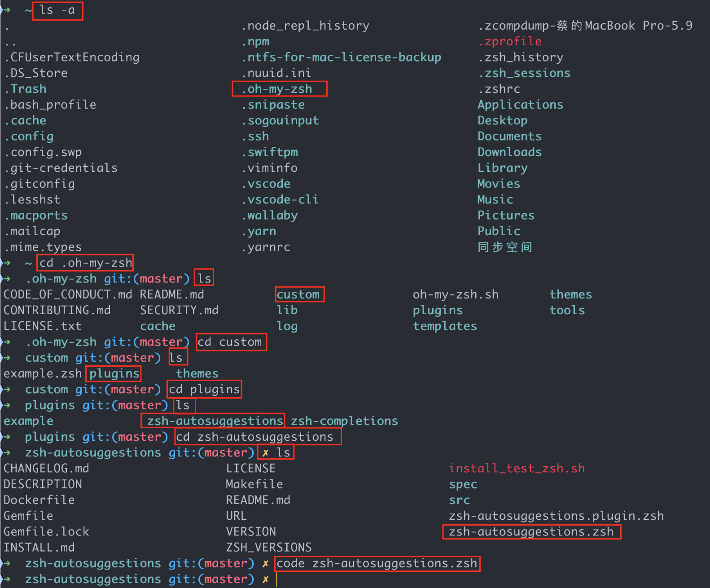Click the "zsh-completions" directory name
The height and width of the screenshot is (588, 710).
(x=345, y=421)
